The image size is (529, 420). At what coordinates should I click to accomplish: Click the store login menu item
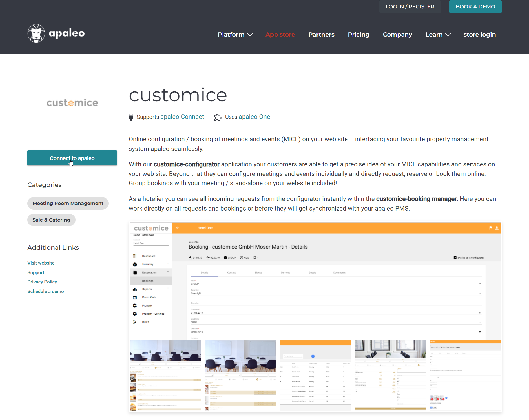[x=480, y=35]
